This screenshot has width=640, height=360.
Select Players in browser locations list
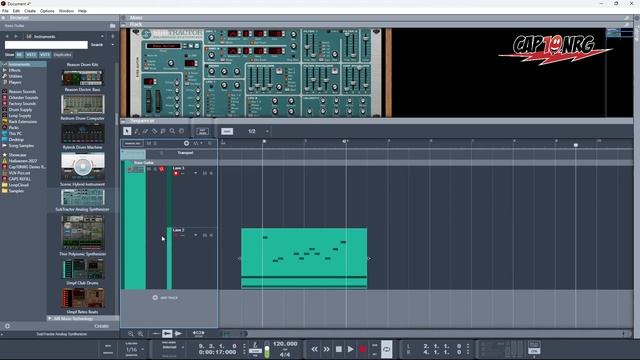pos(15,82)
